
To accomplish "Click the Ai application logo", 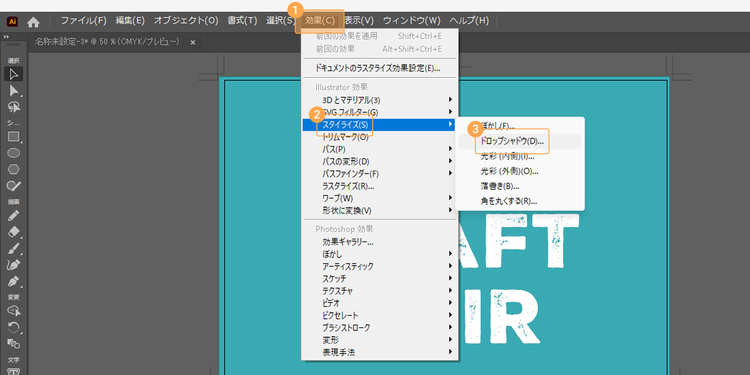I will pos(12,22).
